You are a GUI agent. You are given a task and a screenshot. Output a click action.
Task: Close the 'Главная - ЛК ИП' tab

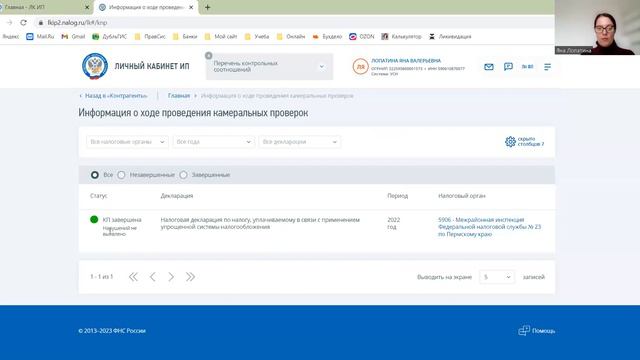(87, 7)
